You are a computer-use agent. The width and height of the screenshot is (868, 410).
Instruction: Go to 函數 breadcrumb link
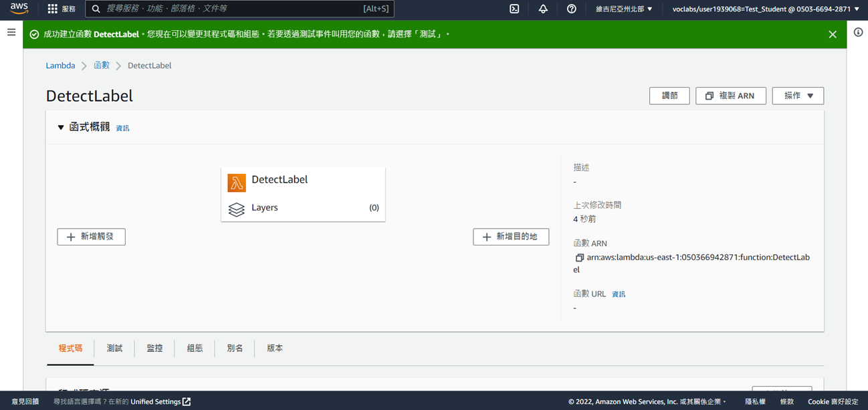[102, 66]
